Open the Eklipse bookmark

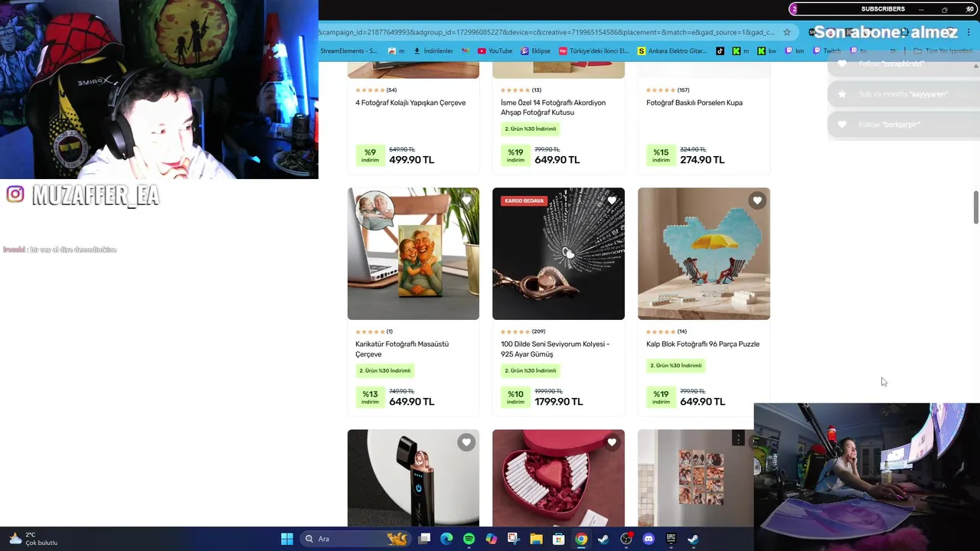[x=535, y=51]
